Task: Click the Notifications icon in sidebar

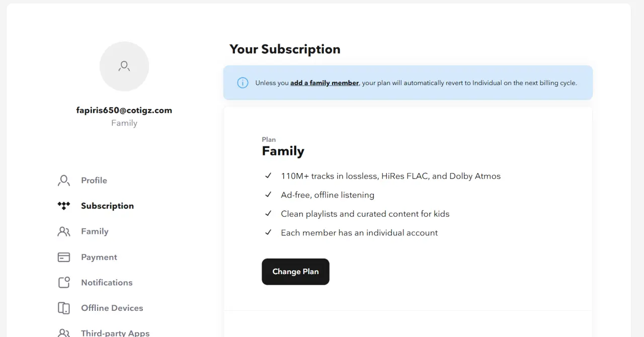Action: pos(64,283)
